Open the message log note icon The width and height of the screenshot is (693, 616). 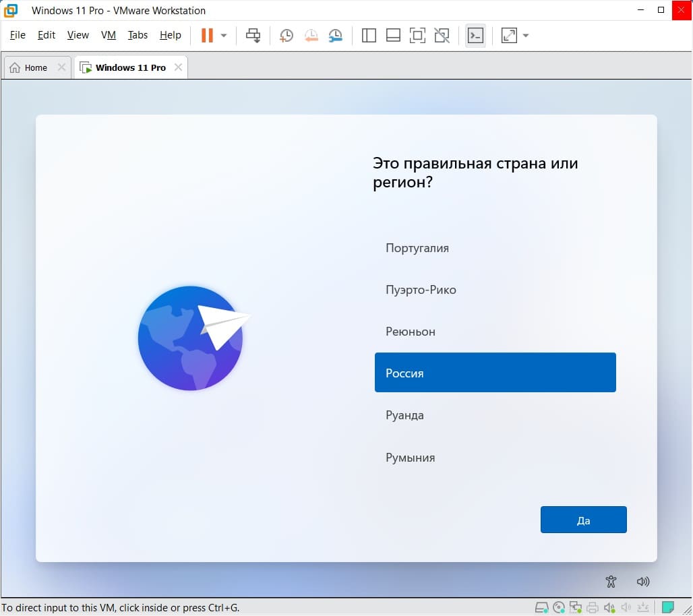click(x=668, y=608)
